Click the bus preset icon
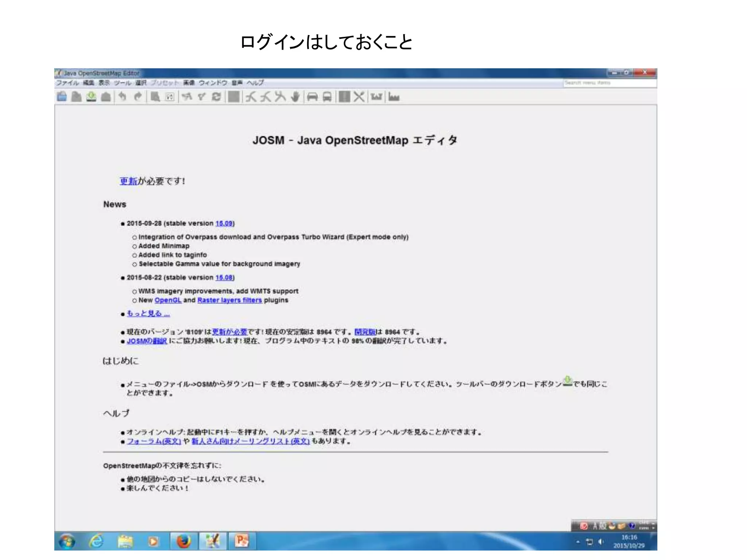 pyautogui.click(x=327, y=97)
